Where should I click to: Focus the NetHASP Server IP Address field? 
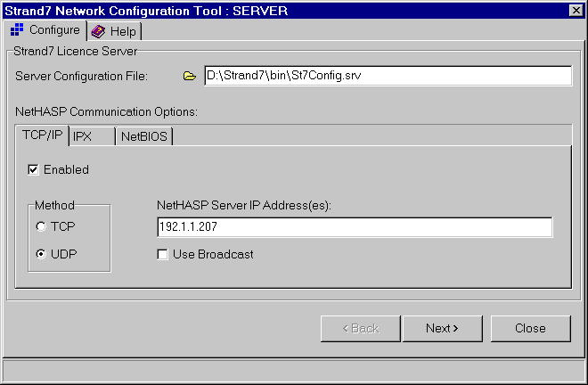(354, 227)
